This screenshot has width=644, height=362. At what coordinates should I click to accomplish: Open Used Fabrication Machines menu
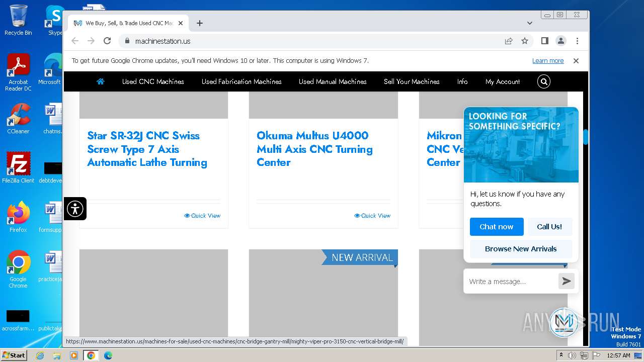242,81
